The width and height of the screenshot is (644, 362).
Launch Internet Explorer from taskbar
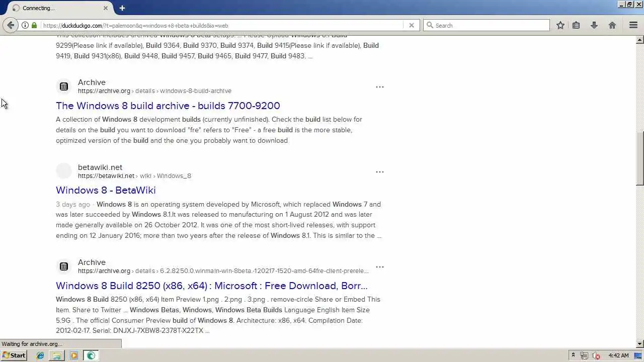tap(40, 355)
